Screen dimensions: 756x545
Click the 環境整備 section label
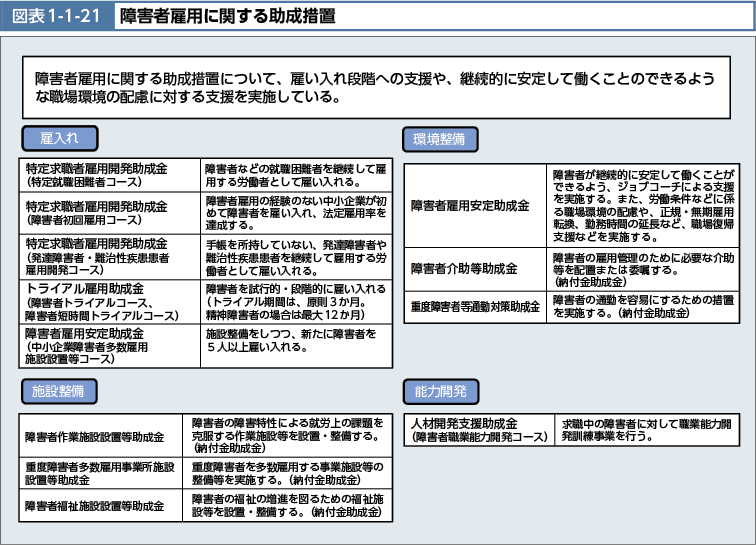pyautogui.click(x=440, y=140)
